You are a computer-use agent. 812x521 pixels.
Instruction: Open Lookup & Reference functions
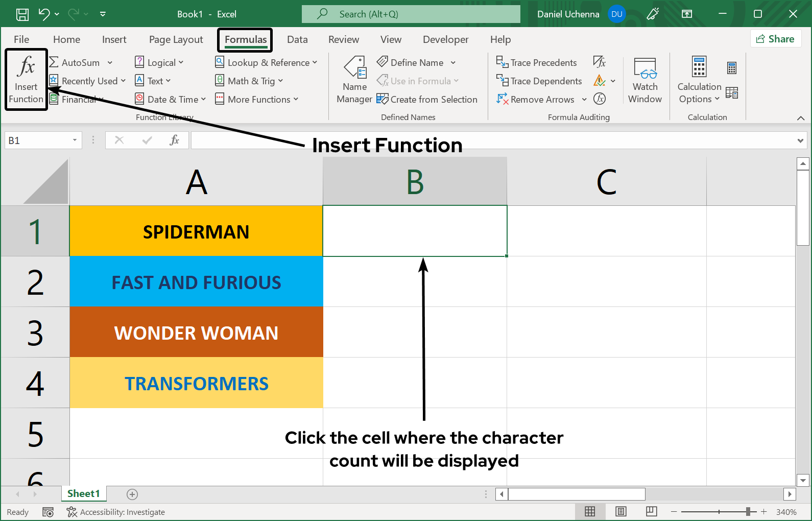coord(266,63)
